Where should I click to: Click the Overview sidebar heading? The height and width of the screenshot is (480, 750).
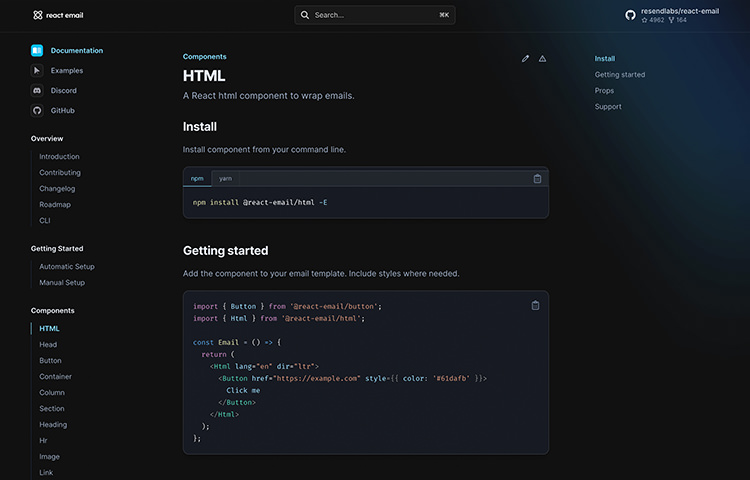[x=47, y=139]
